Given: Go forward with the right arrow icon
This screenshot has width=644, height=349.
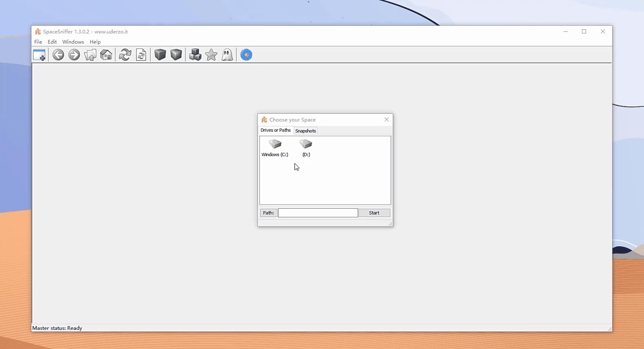Looking at the screenshot, I should pos(74,55).
